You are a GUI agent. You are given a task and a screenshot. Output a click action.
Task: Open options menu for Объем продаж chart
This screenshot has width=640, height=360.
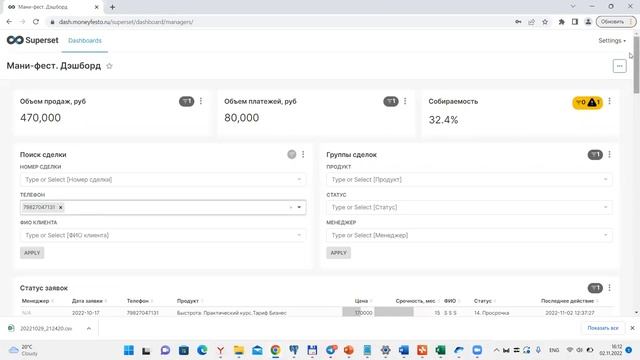201,101
